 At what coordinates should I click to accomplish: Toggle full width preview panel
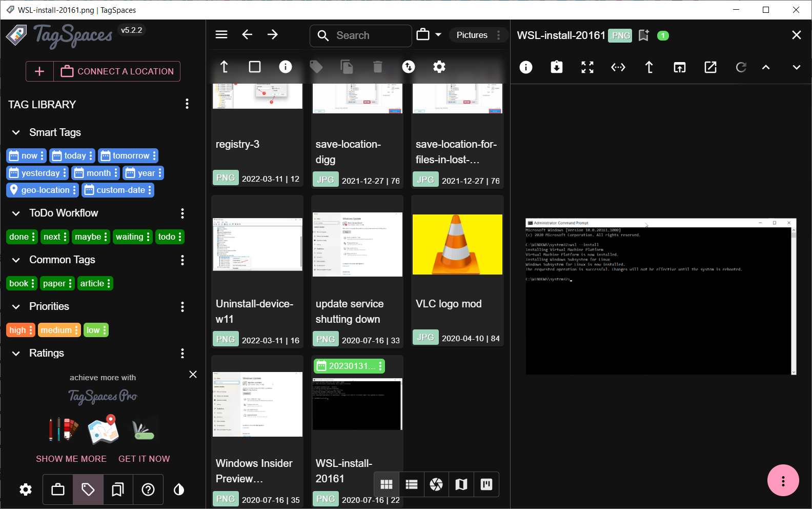coord(618,67)
